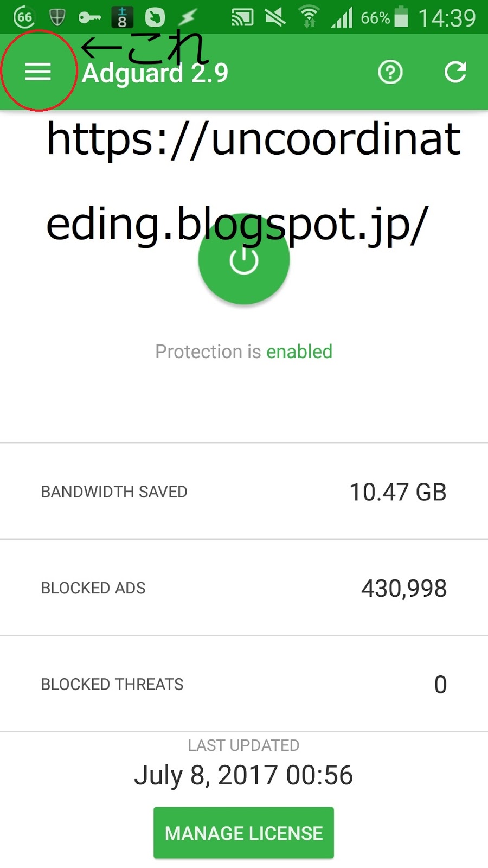Tap the key VPN status icon
Screen dimensions: 488x868
click(89, 18)
